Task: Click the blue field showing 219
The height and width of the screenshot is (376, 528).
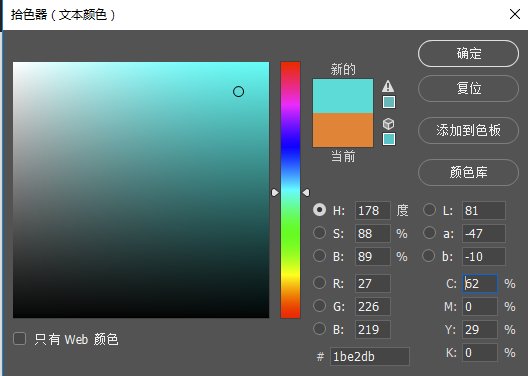Action: point(373,330)
